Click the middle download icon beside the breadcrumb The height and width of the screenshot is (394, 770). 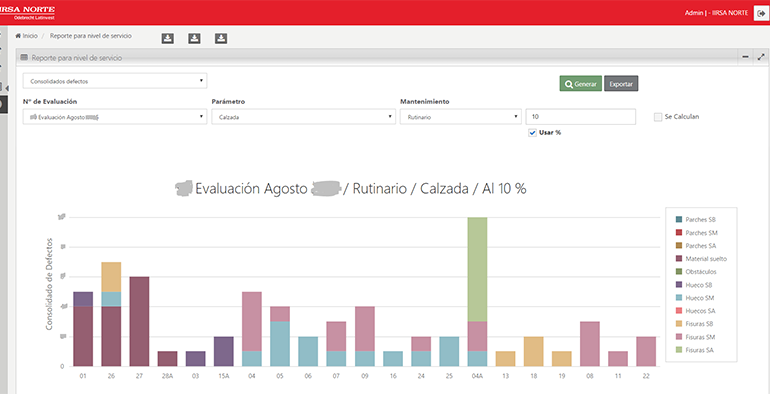pos(194,39)
